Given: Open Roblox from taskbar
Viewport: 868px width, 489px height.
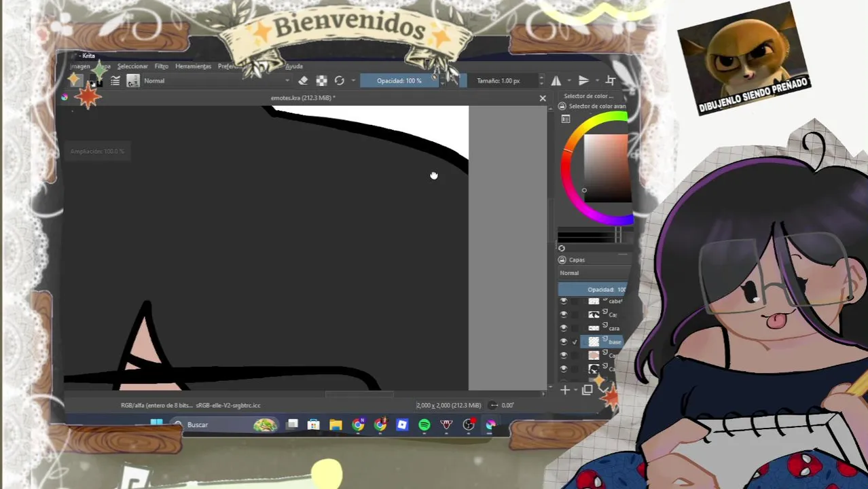Looking at the screenshot, I should [x=402, y=425].
